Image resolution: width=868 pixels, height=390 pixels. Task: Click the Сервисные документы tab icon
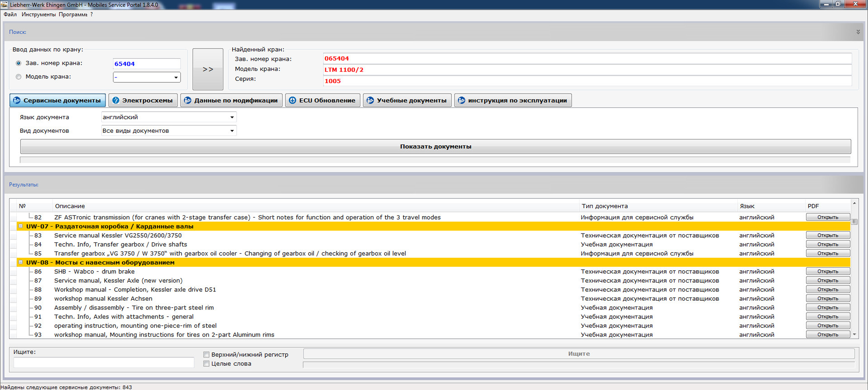17,100
